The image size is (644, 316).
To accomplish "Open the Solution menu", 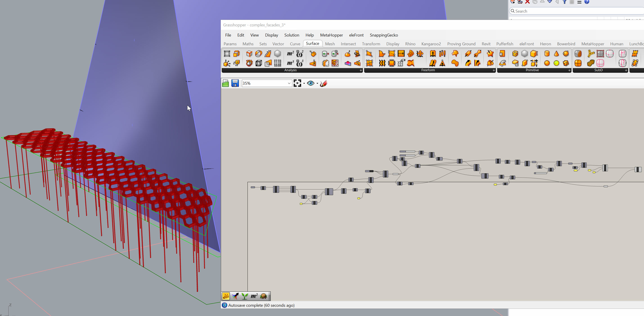I will (291, 35).
